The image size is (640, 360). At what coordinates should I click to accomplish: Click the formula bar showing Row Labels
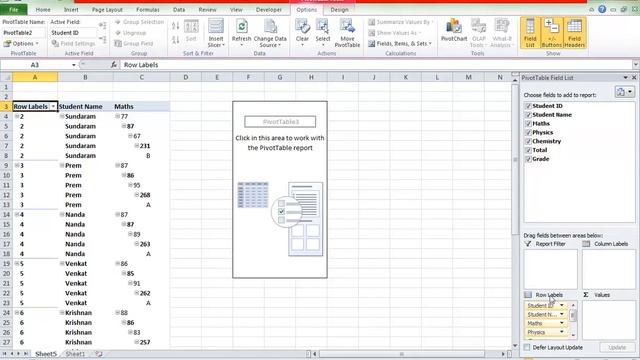coord(376,64)
